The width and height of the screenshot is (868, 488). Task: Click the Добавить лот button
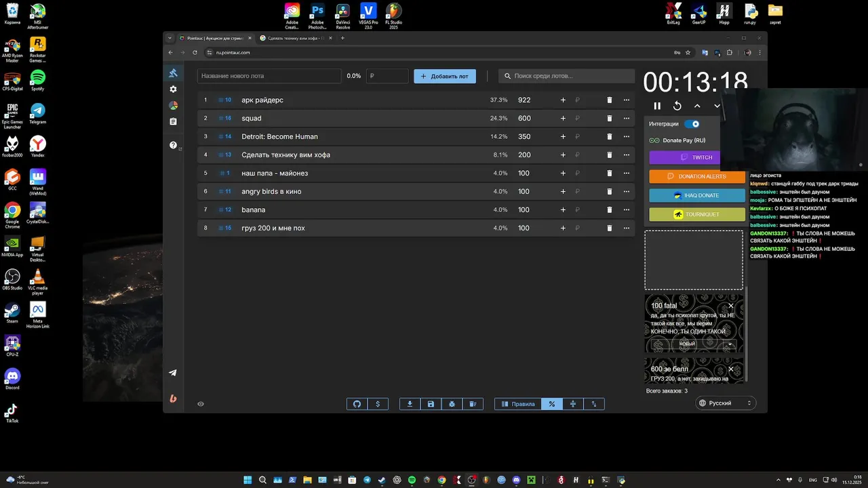click(445, 76)
